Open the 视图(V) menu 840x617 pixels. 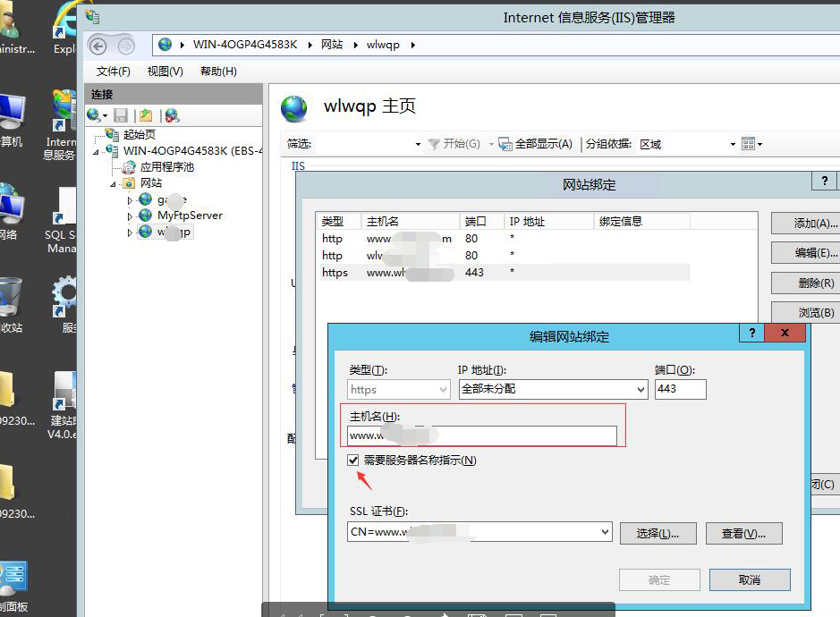click(x=165, y=72)
